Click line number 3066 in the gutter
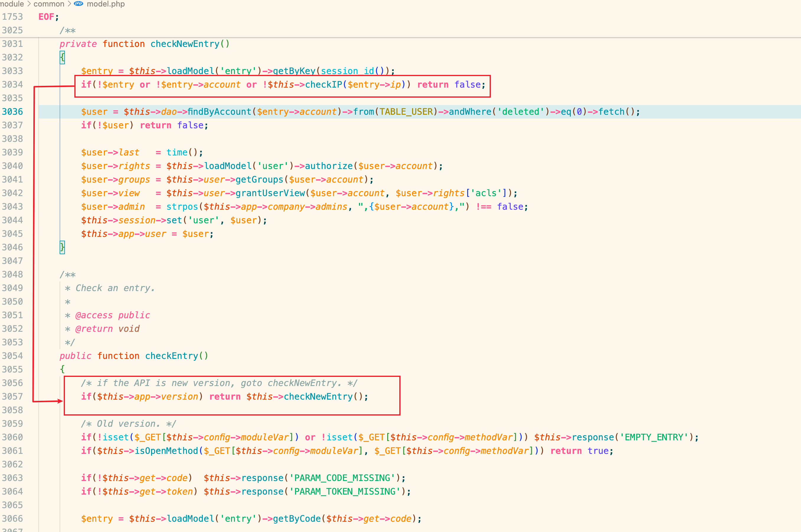This screenshot has height=532, width=801. [x=12, y=519]
